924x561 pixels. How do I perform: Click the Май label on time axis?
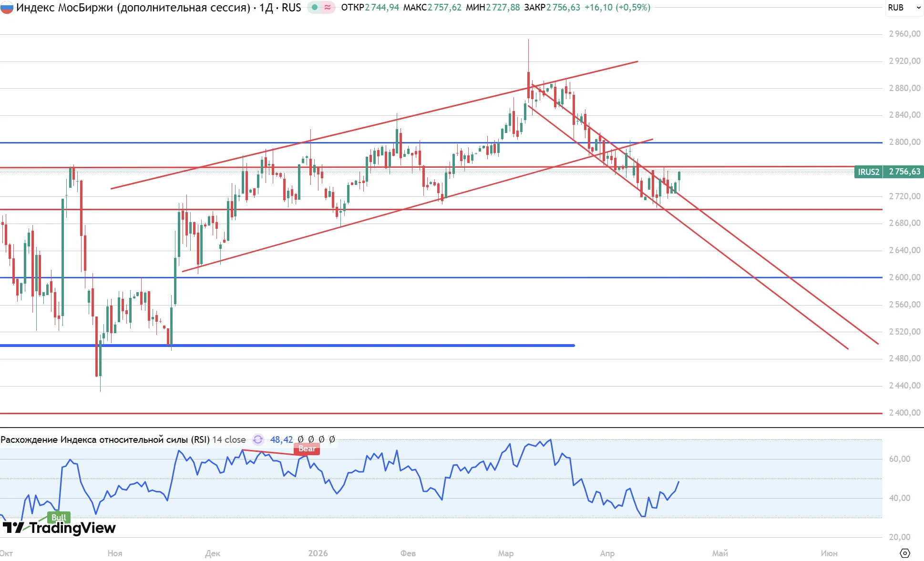720,553
